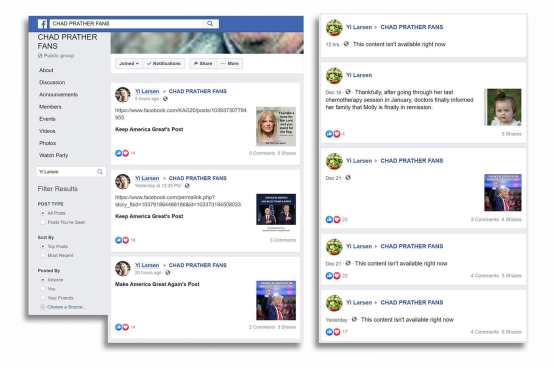The image size is (554, 368).
Task: Open the Watch Party sidebar item
Action: [53, 155]
